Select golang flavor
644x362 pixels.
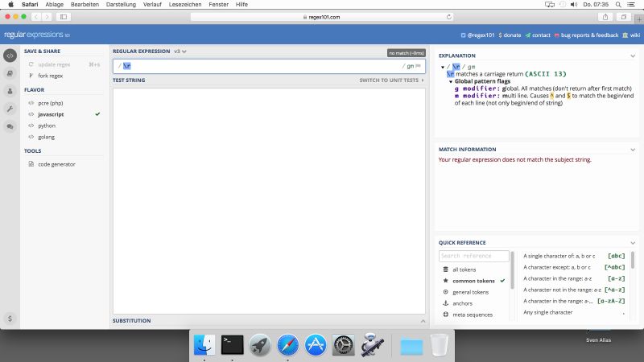(64, 137)
